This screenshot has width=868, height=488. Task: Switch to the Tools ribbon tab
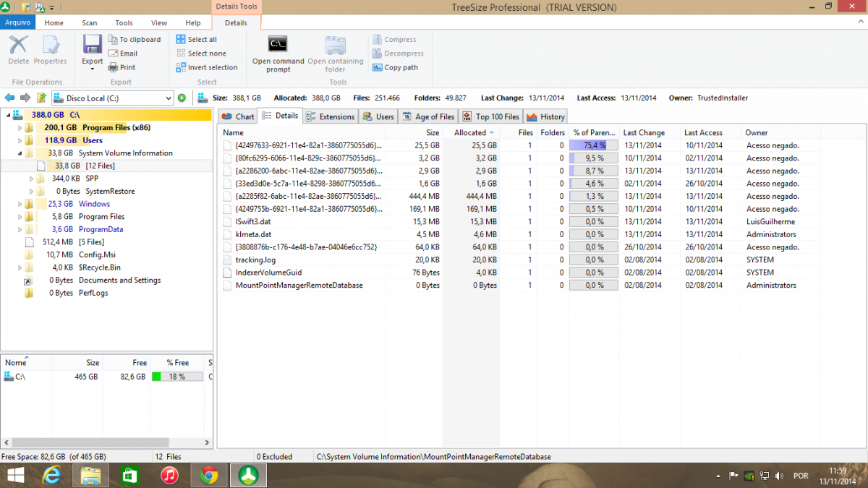point(124,22)
